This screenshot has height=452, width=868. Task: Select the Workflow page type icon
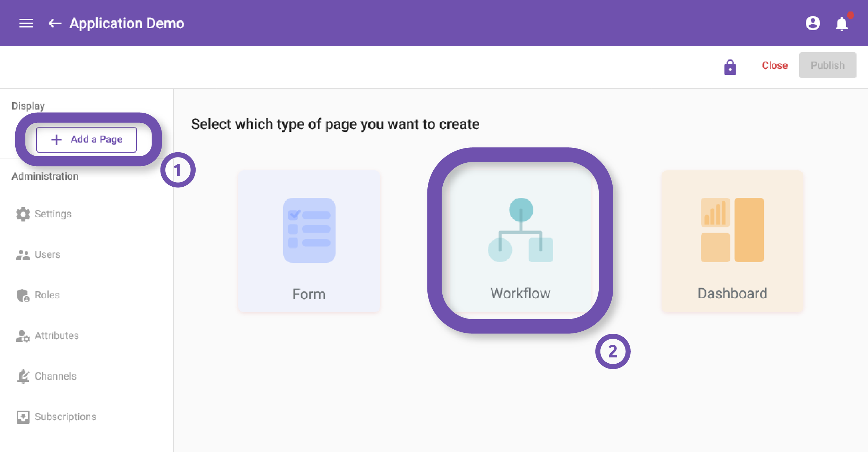pos(519,241)
